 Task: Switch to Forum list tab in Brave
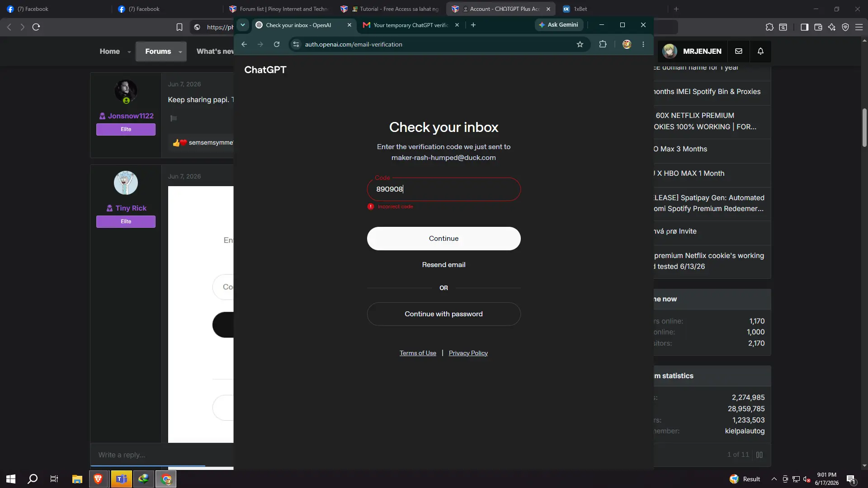point(278,9)
